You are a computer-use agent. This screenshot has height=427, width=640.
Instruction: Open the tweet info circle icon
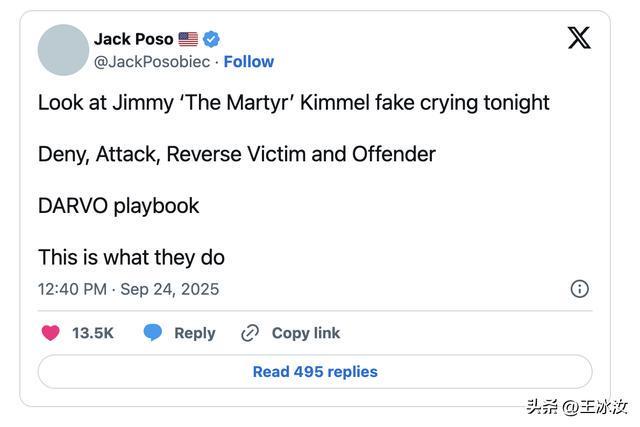(x=579, y=289)
